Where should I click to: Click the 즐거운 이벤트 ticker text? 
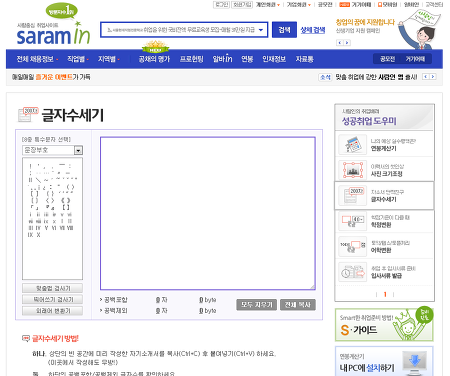coord(54,77)
